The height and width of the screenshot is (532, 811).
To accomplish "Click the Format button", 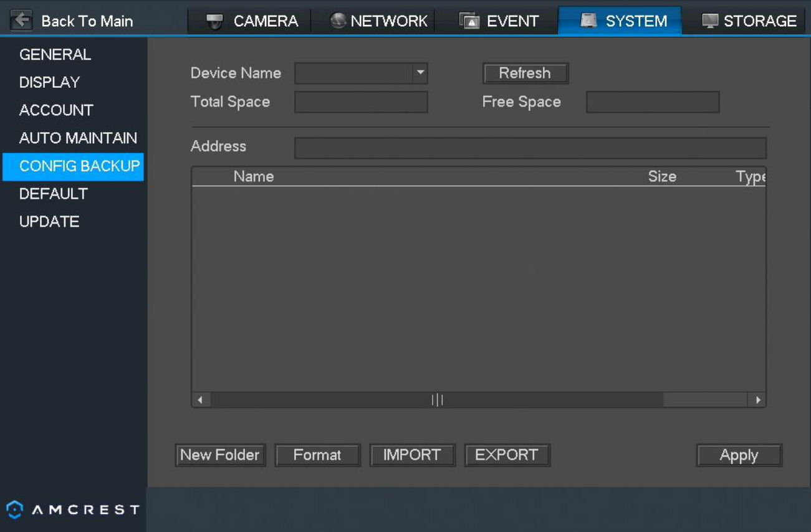I will (x=317, y=455).
